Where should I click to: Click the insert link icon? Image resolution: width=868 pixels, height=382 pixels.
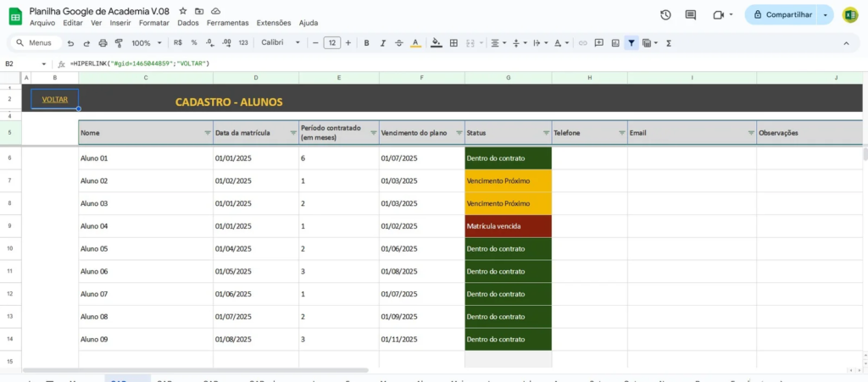582,43
